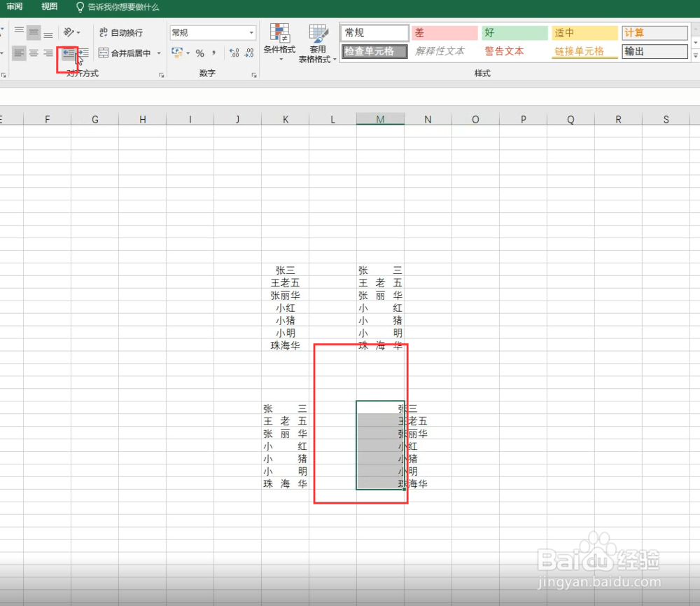The image size is (700, 606).
Task: Apply percent style format
Action: [x=200, y=53]
